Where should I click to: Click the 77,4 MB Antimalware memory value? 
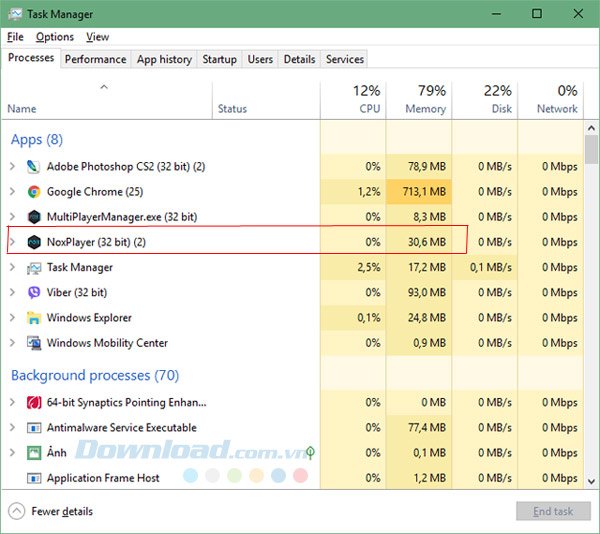coord(427,428)
